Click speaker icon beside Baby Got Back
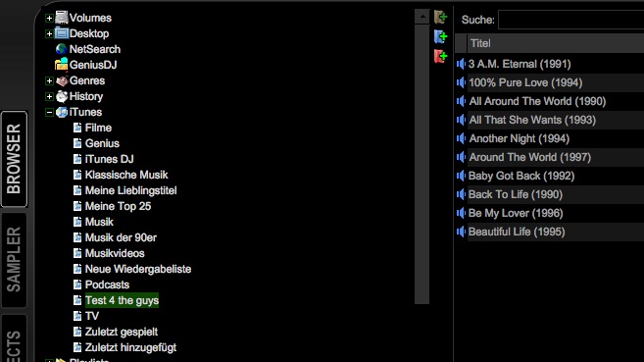 [x=462, y=176]
